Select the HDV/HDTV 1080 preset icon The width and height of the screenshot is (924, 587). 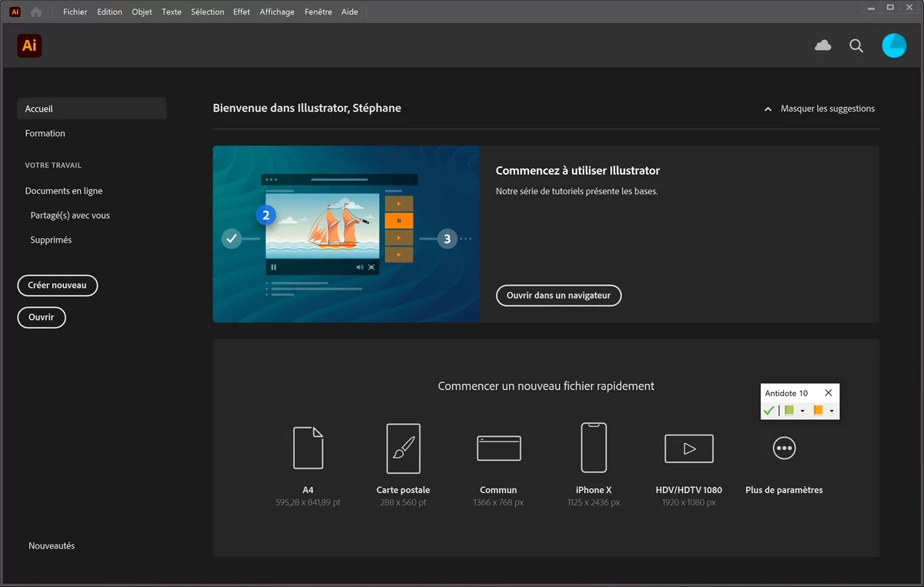[689, 448]
